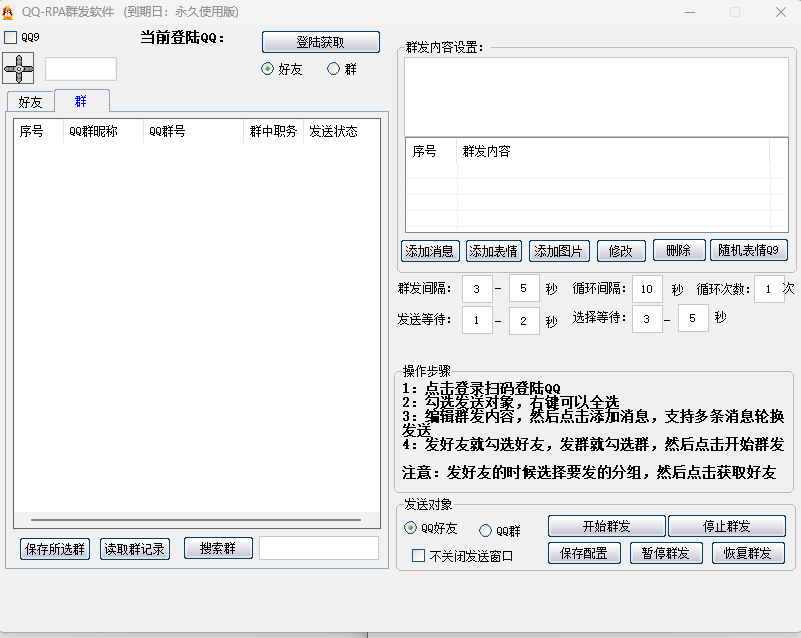
Task: Switch to the 好友 tab
Action: [30, 101]
